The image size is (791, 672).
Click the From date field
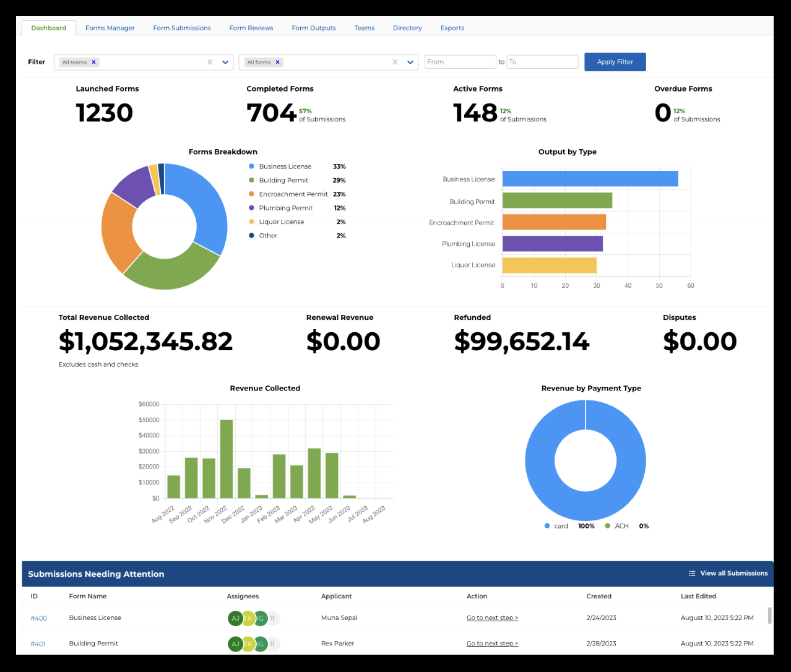click(x=460, y=62)
